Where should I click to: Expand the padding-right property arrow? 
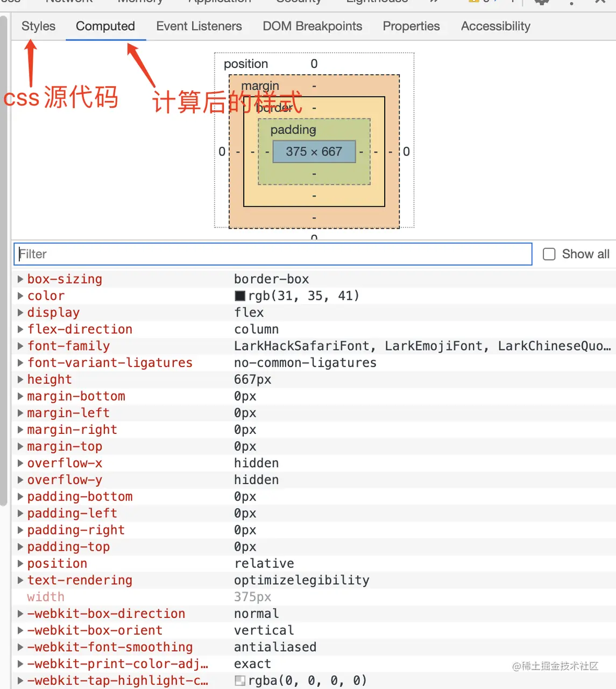pyautogui.click(x=20, y=530)
